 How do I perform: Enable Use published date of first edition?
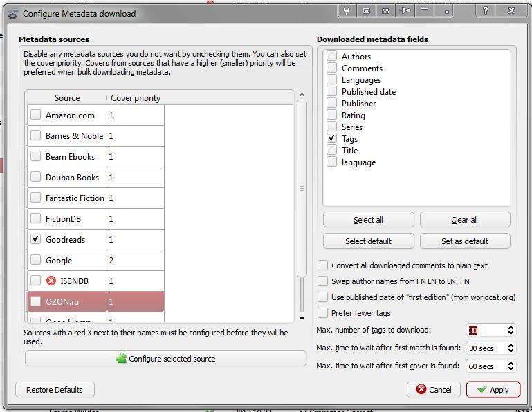click(x=322, y=297)
